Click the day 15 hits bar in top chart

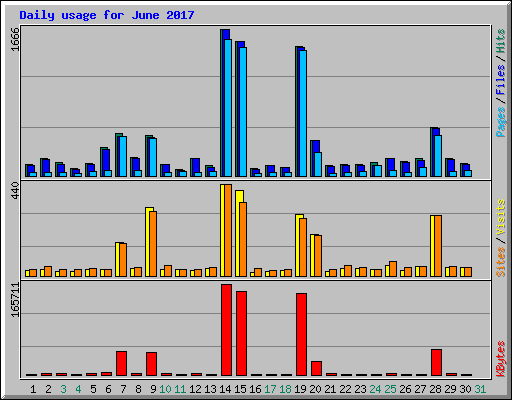[x=236, y=109]
